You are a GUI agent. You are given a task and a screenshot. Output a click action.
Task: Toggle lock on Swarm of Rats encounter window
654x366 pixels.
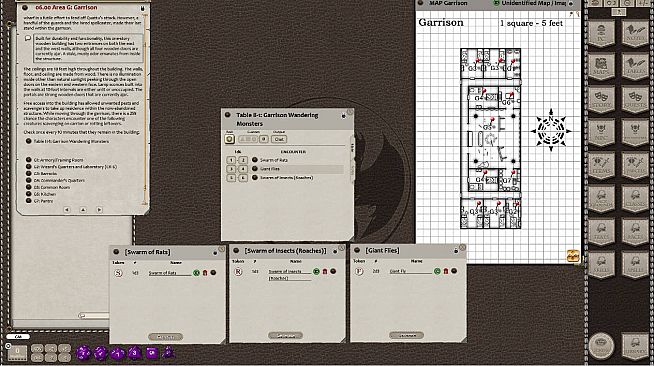215,253
